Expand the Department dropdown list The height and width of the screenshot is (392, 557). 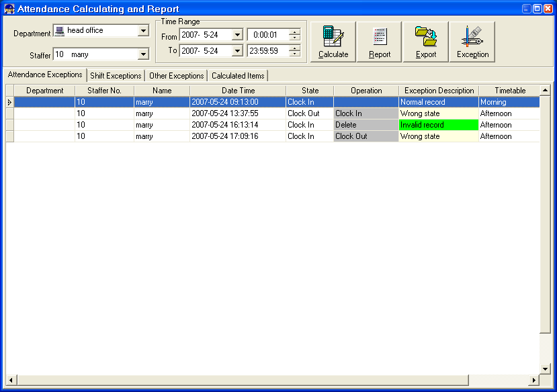point(142,31)
